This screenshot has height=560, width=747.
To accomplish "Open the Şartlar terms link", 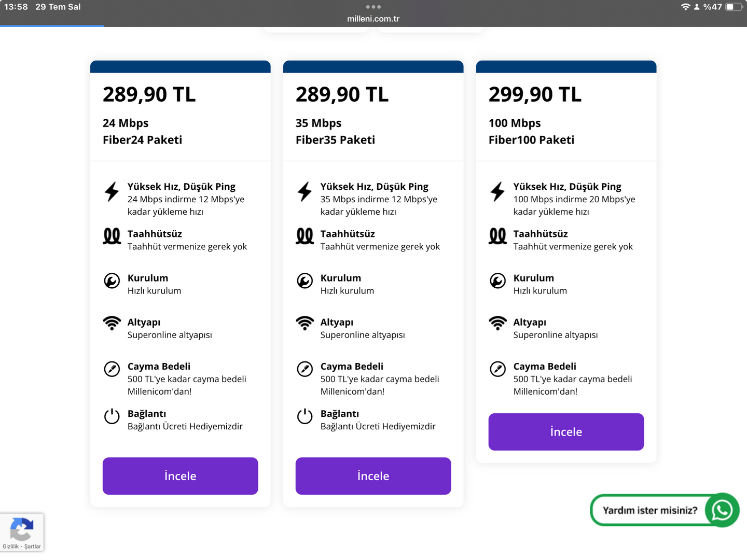I will click(x=32, y=547).
